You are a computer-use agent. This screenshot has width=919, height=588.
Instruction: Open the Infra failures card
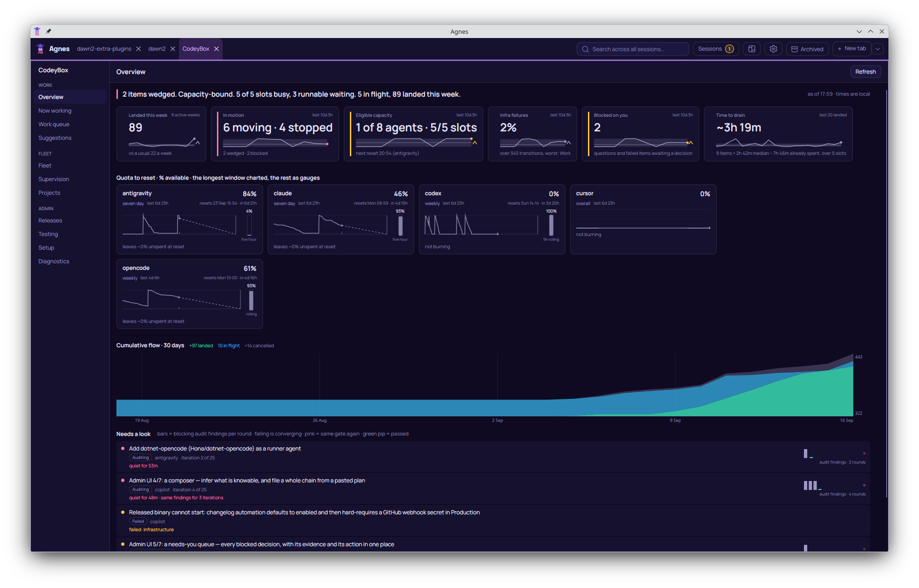pyautogui.click(x=533, y=134)
